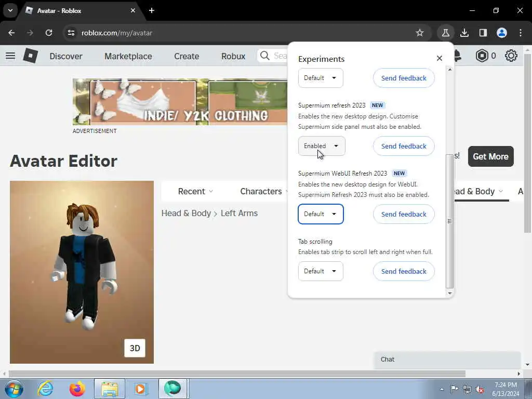Image resolution: width=532 pixels, height=399 pixels.
Task: Expand the Head & Body tab dropdown
Action: tap(478, 191)
